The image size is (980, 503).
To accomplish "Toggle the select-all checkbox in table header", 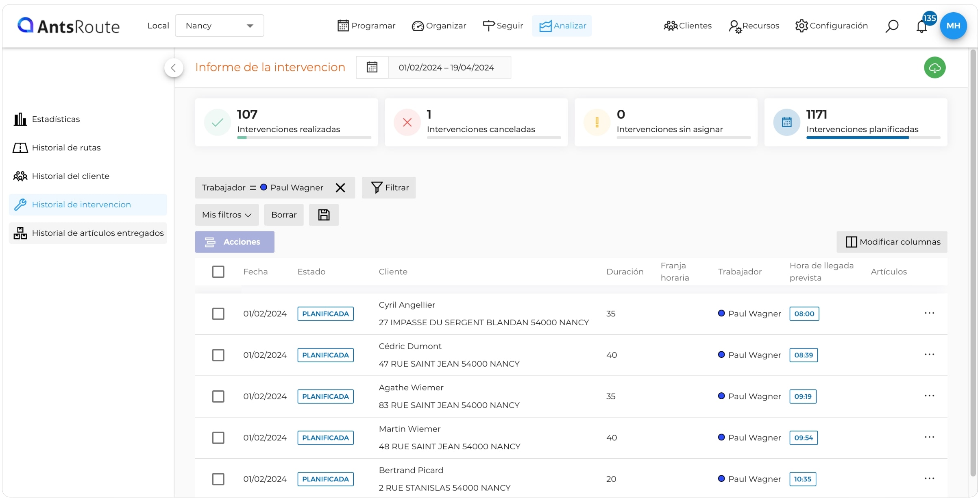I will [x=218, y=272].
